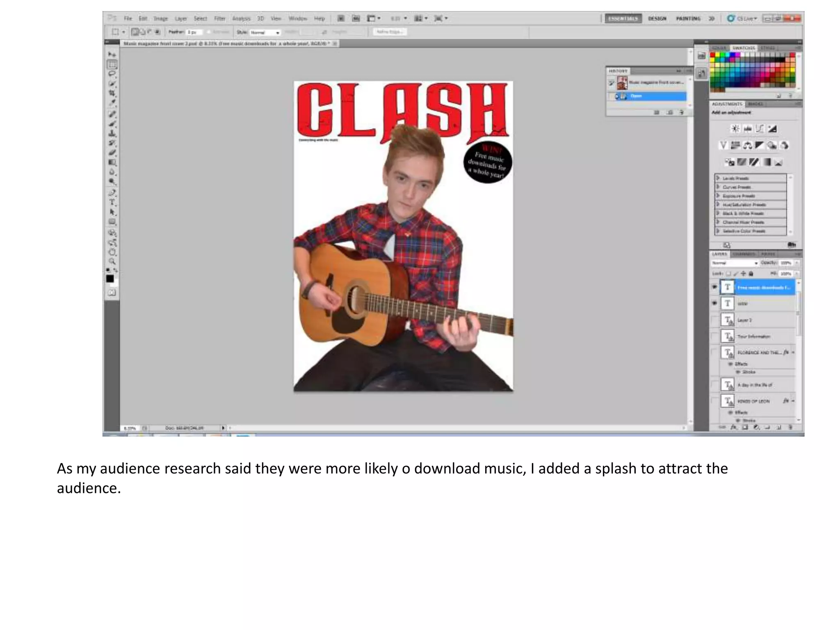Show the KINGS OF LEON layer
Screen dimensions: 840x630
(x=714, y=401)
